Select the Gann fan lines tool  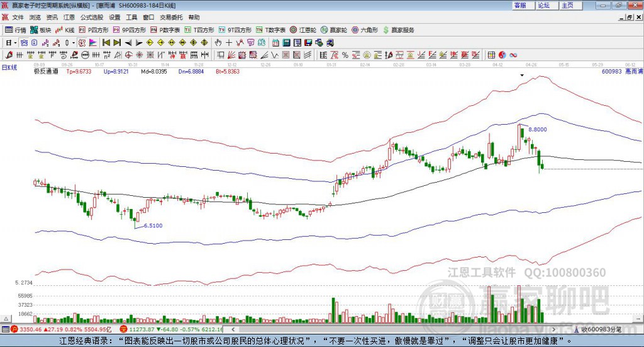[231, 55]
